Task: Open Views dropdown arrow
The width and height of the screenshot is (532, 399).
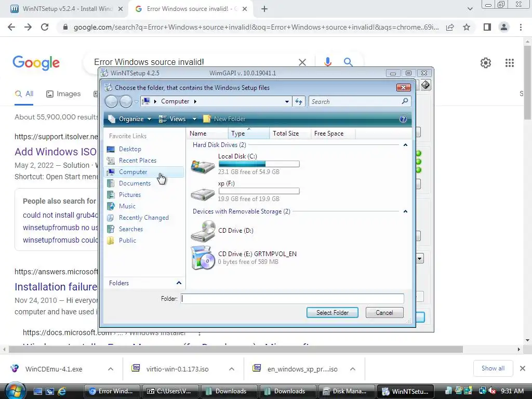Action: coord(194,119)
